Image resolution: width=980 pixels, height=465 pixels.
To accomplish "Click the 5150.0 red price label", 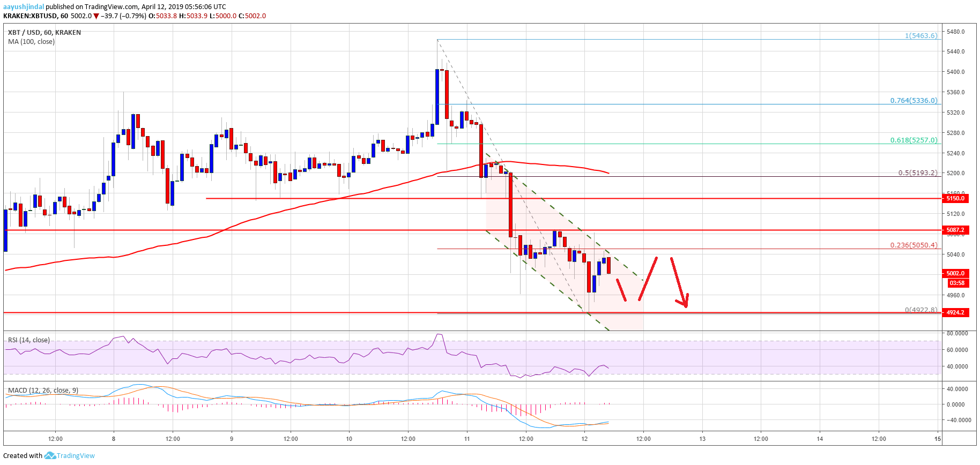I will pos(955,198).
